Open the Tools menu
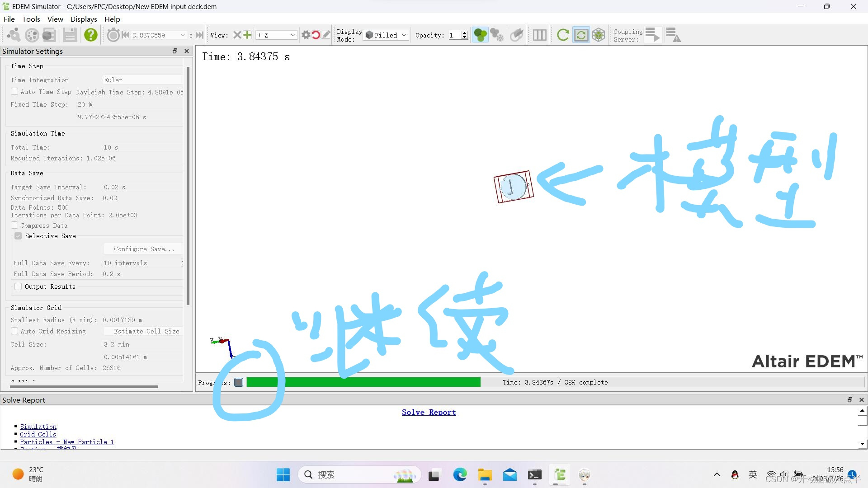This screenshot has width=868, height=488. (x=31, y=19)
